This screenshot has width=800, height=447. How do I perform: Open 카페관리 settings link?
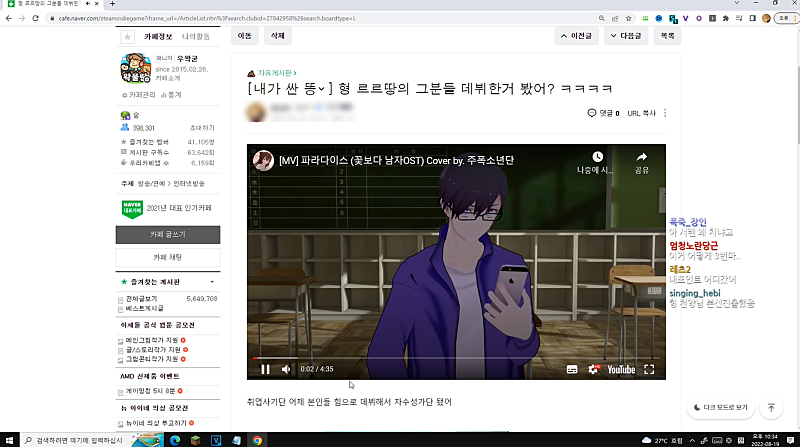pos(139,95)
